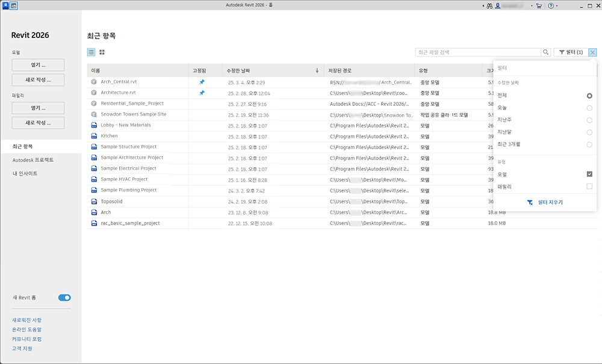602x364 pixels.
Task: Open the Filter (1) button
Action: coord(571,52)
